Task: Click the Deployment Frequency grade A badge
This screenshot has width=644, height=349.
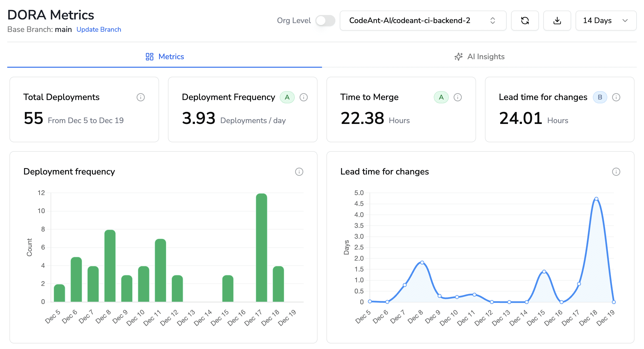Action: tap(287, 97)
